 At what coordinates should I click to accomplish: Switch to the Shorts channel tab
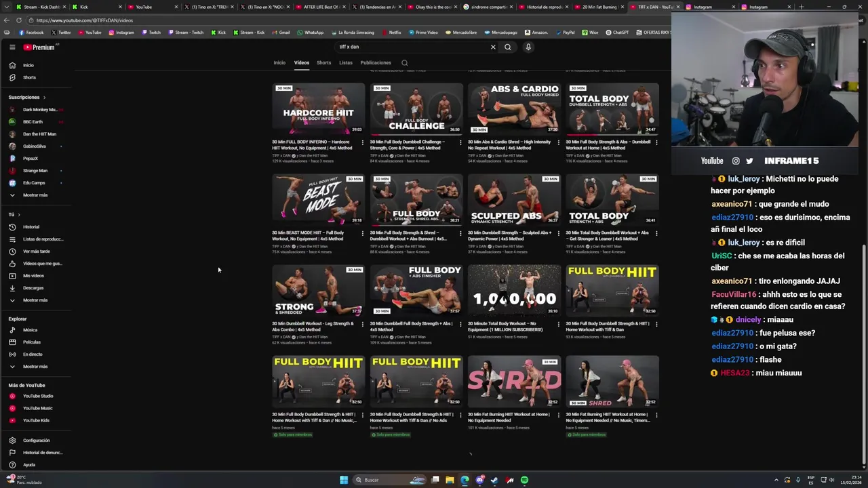[323, 63]
